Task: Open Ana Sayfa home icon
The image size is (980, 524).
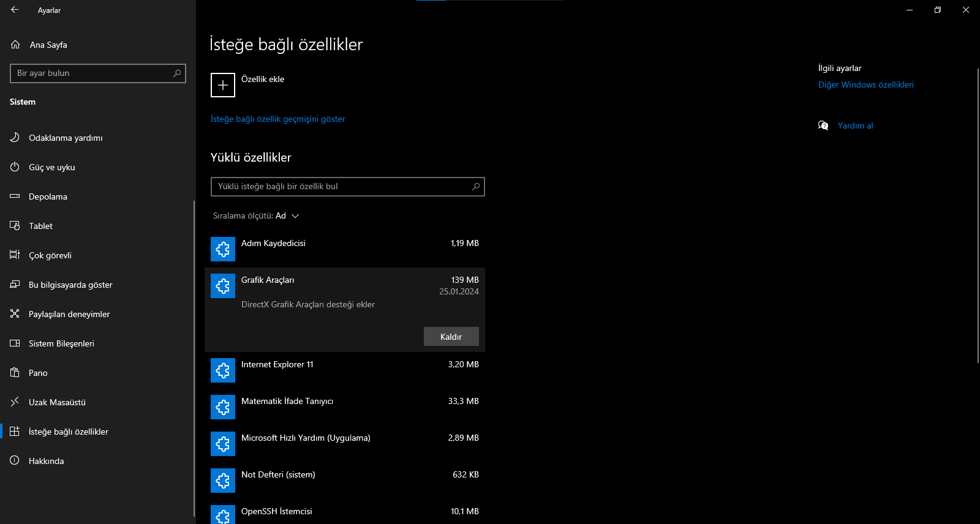Action: click(15, 44)
